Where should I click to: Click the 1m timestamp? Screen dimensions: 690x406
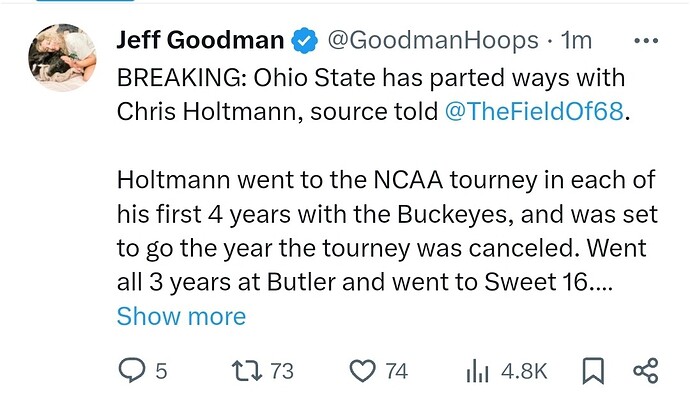click(x=576, y=41)
